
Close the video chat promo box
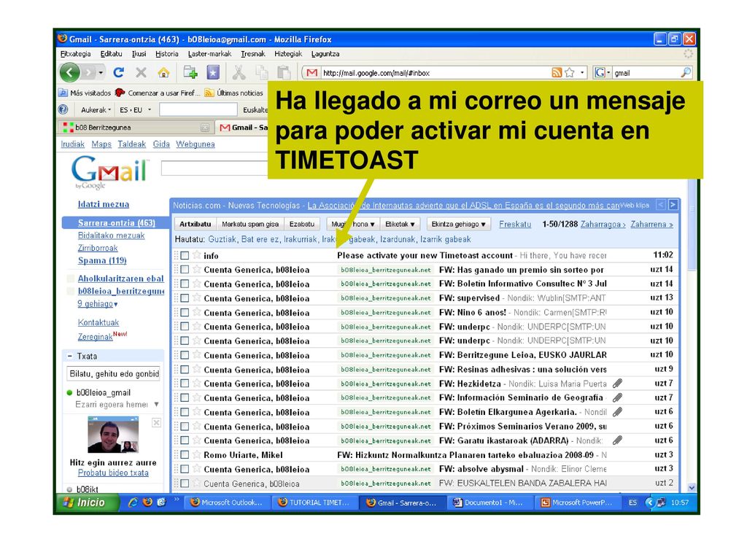point(156,422)
